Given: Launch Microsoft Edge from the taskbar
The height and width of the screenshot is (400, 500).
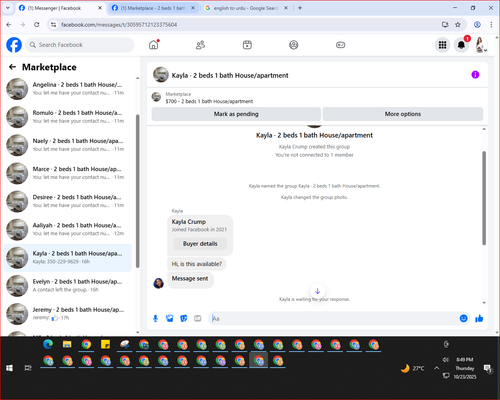Looking at the screenshot, I should [x=48, y=345].
